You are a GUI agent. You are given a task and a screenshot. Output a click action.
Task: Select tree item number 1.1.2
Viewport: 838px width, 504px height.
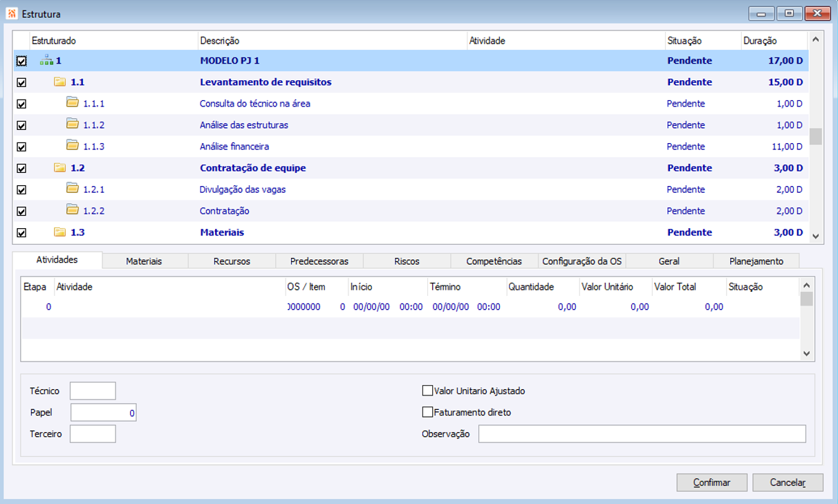pyautogui.click(x=94, y=125)
